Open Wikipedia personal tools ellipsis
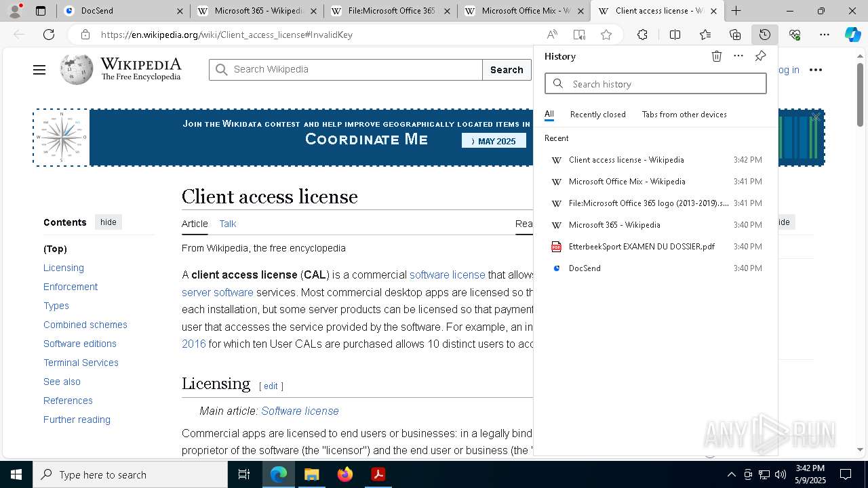This screenshot has height=488, width=868. tap(816, 70)
